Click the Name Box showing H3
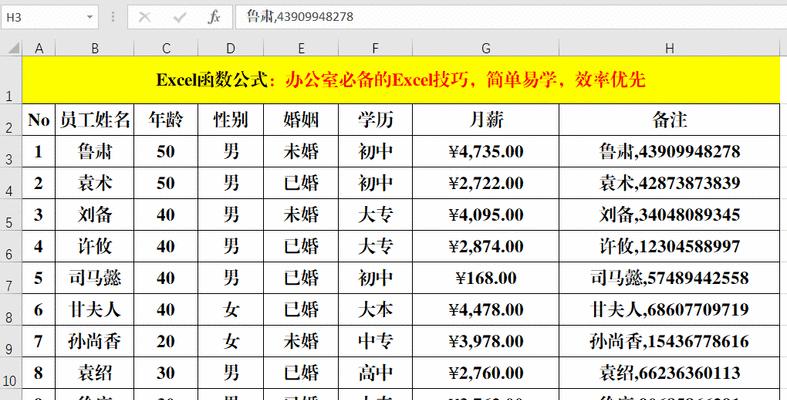 50,18
